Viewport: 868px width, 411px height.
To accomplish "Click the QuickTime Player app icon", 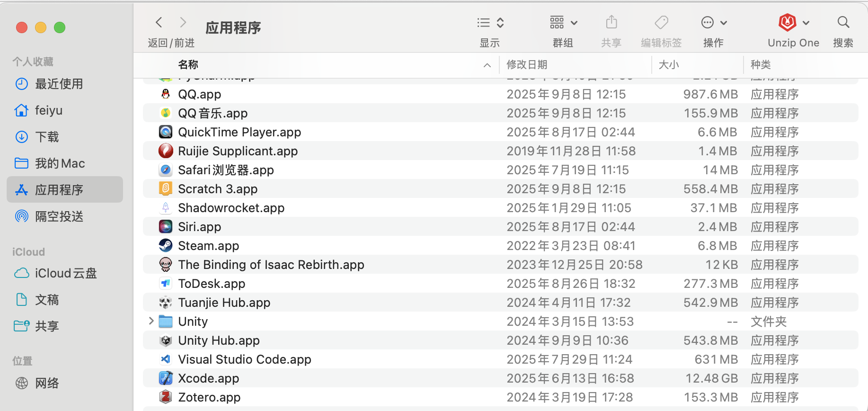I will click(x=165, y=132).
